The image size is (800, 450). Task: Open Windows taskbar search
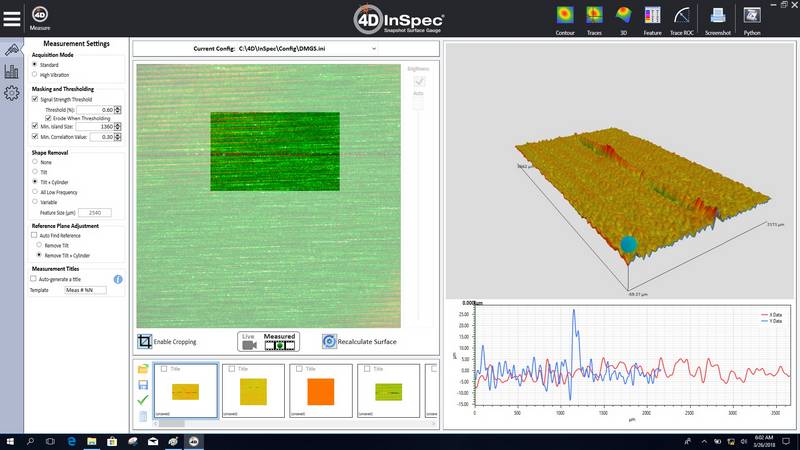(30, 441)
